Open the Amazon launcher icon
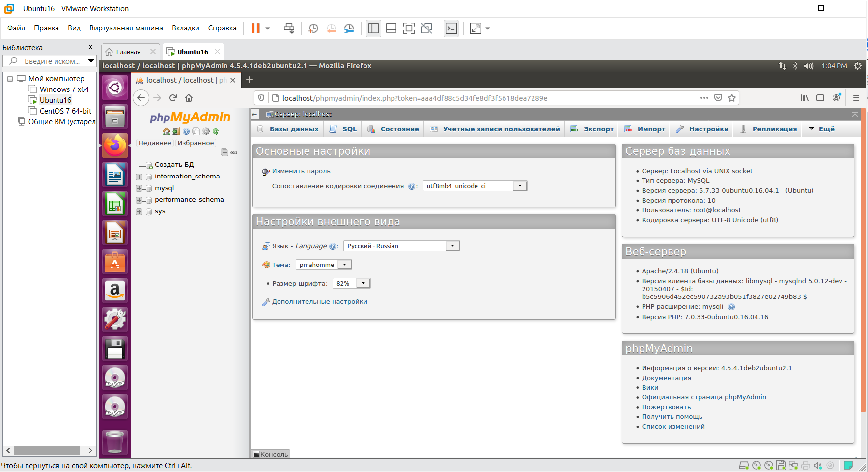Image resolution: width=868 pixels, height=472 pixels. [115, 291]
